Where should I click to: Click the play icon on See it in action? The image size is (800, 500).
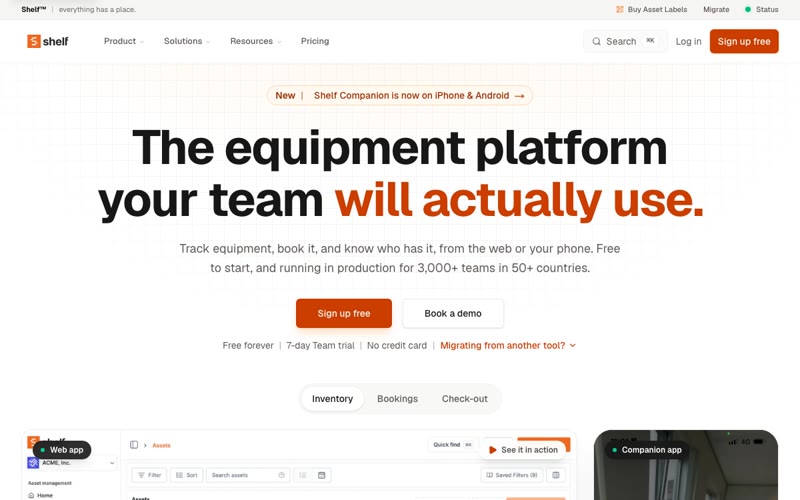coord(492,450)
